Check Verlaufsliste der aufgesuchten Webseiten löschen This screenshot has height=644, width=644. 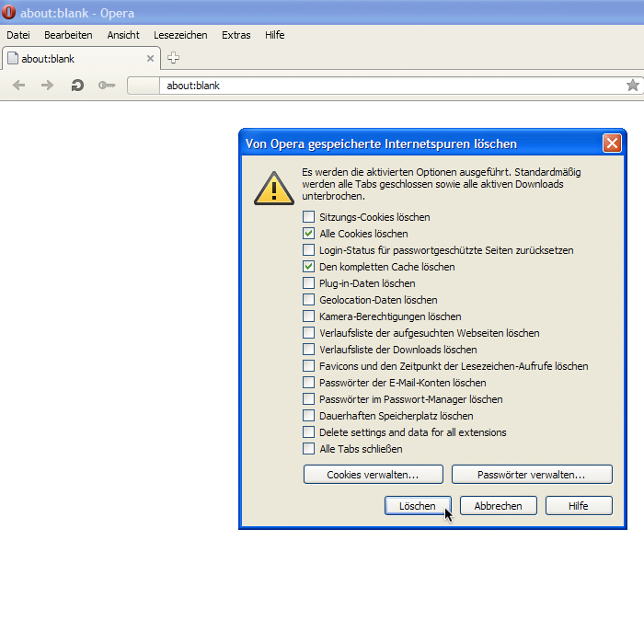coord(308,333)
